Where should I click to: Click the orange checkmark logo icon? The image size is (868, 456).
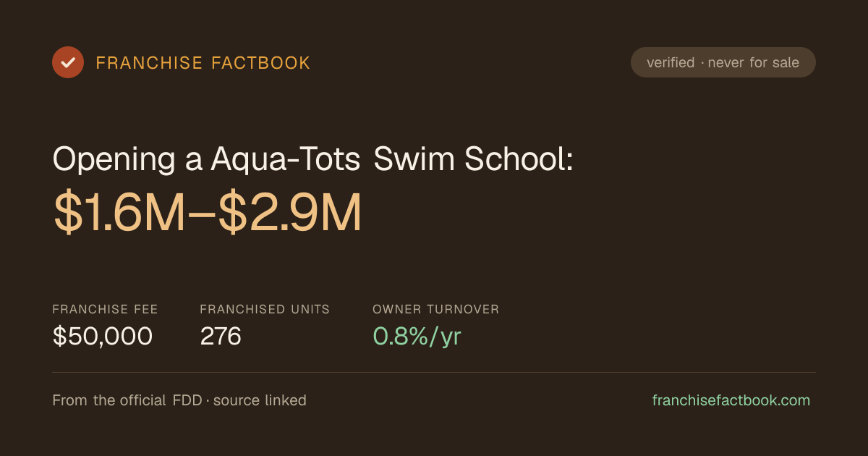tap(68, 62)
